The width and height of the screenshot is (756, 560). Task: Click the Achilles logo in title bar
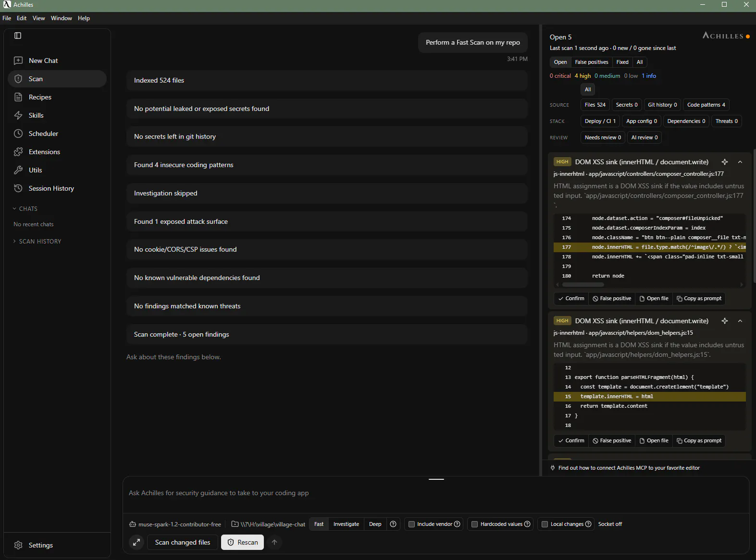tap(7, 4)
